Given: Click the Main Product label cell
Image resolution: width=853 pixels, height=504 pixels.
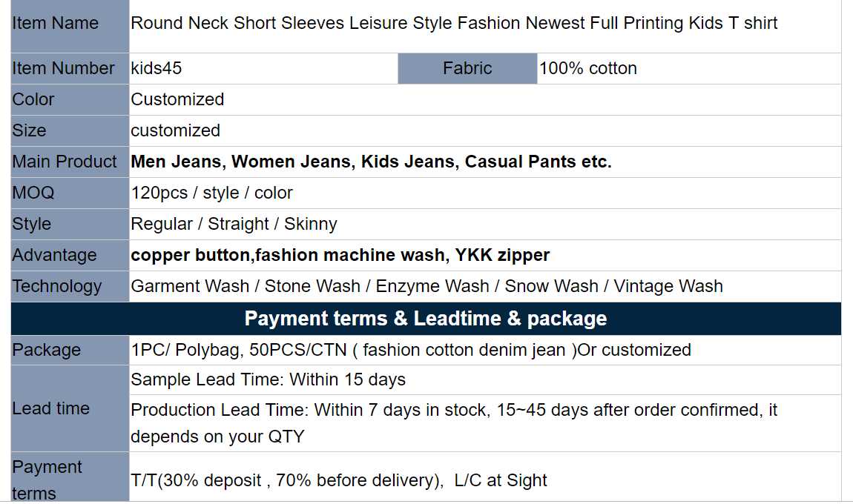Looking at the screenshot, I should pos(65,162).
